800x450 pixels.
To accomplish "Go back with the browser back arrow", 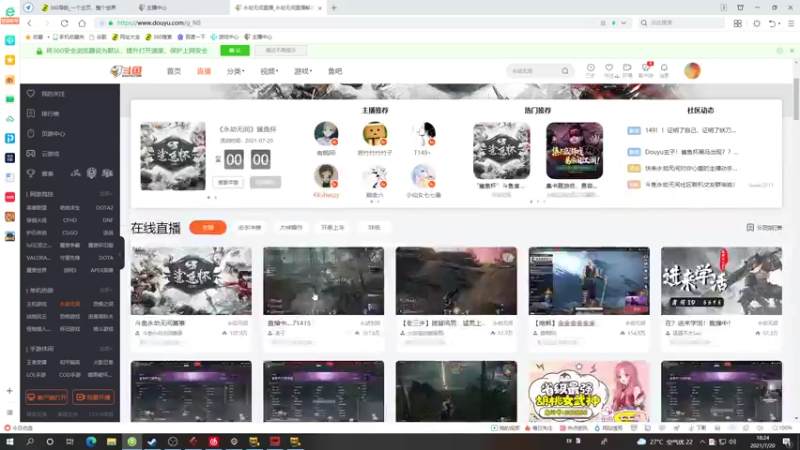I will point(30,23).
